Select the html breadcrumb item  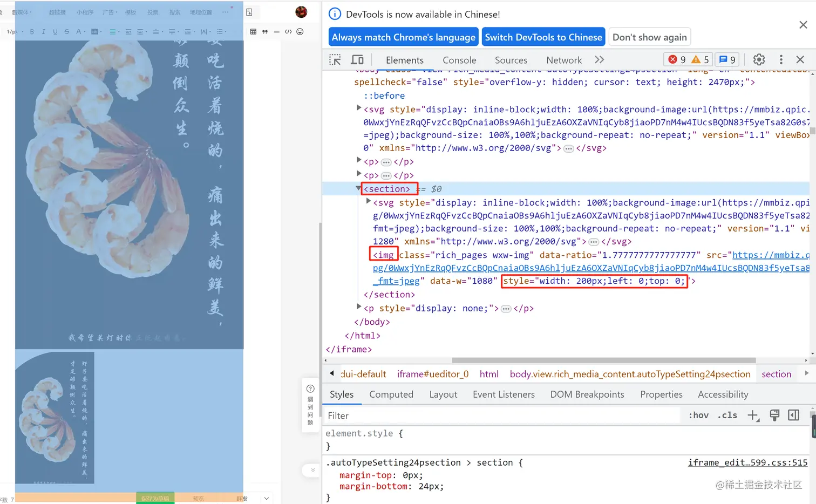(x=489, y=374)
